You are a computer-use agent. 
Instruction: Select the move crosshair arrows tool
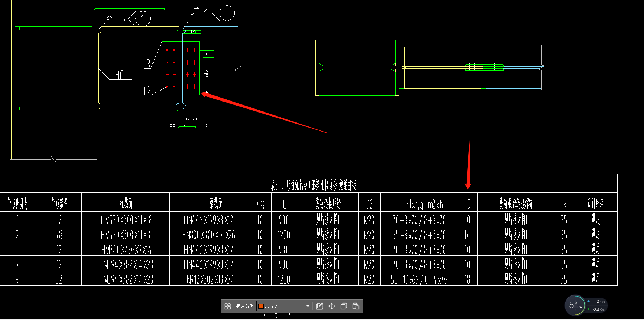click(x=332, y=306)
